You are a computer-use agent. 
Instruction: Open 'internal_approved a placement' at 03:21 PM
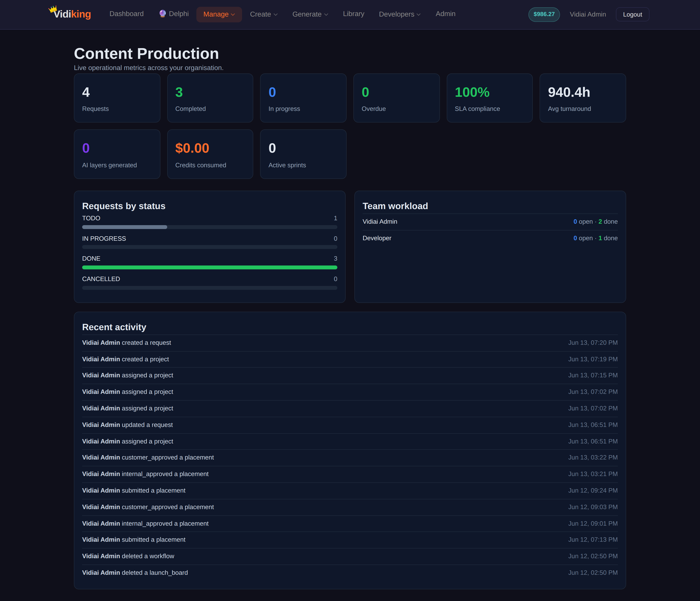tap(350, 474)
